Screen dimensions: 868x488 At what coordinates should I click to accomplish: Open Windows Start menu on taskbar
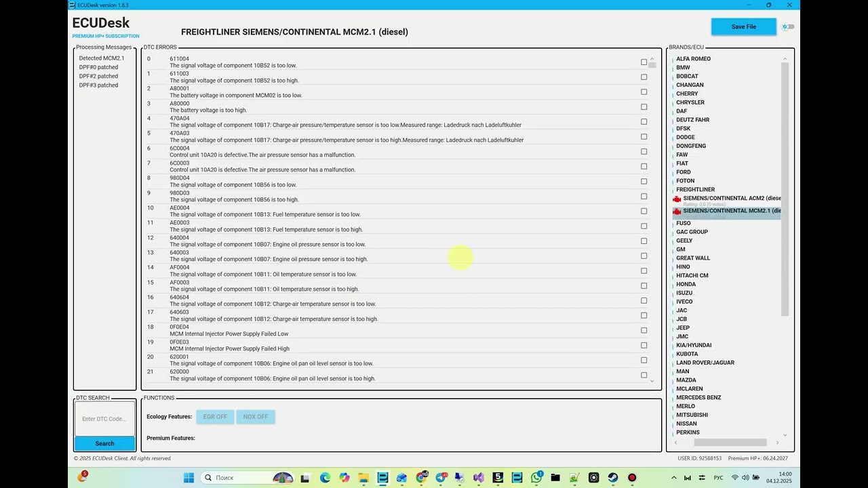pos(189,478)
